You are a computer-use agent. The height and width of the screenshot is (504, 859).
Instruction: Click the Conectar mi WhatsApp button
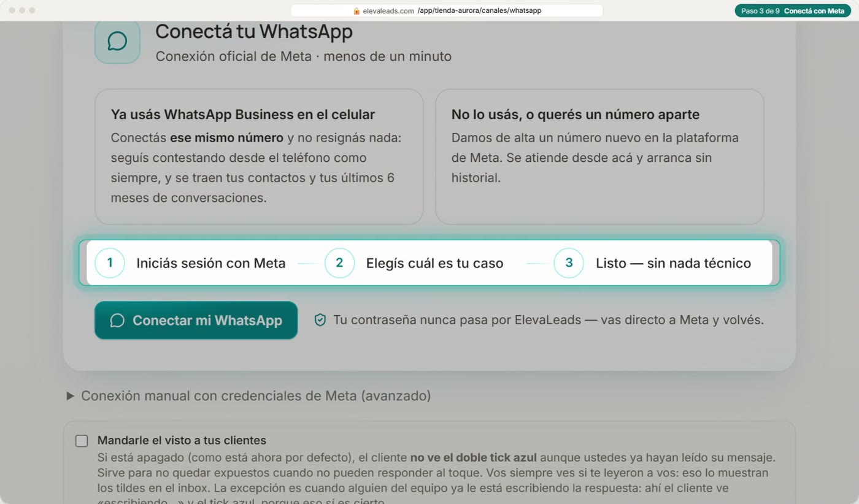click(x=196, y=320)
